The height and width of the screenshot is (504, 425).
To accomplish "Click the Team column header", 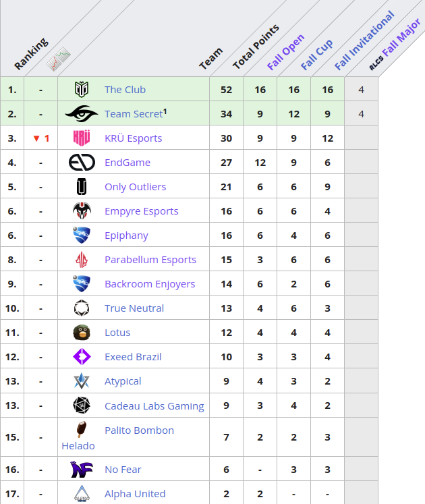I will [x=210, y=59].
